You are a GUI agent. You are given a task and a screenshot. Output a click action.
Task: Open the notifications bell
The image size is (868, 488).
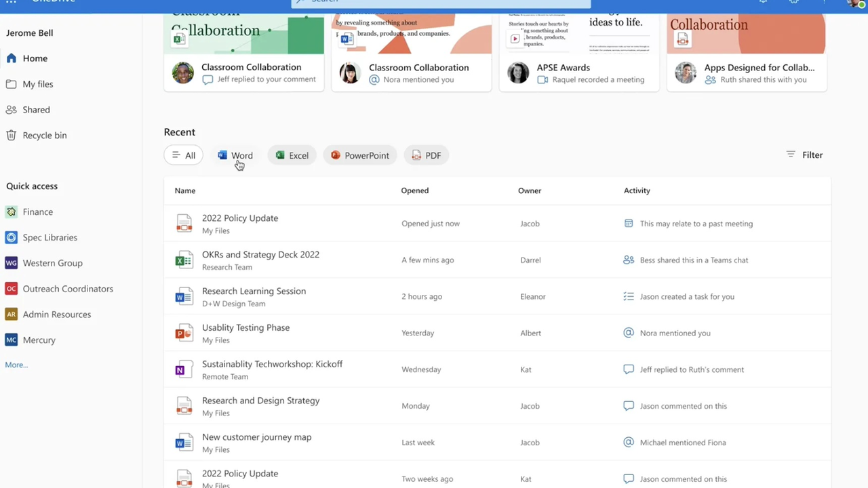[762, 3]
